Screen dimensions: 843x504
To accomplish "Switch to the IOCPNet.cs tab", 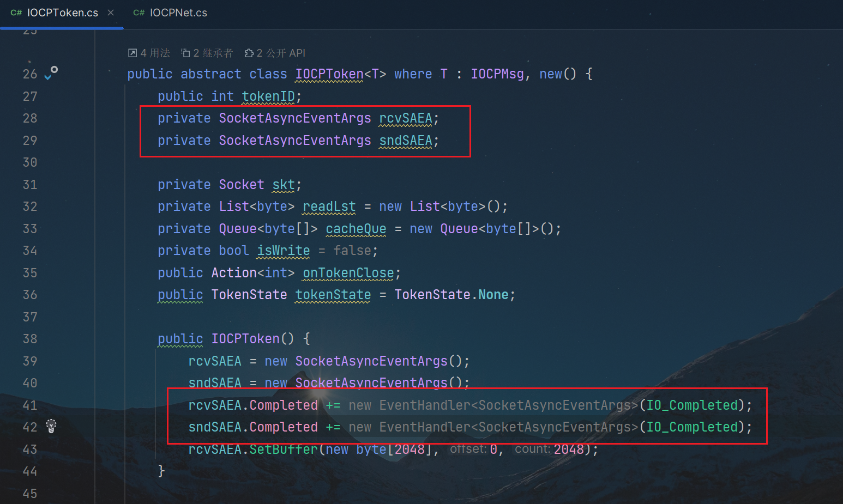I will [x=178, y=13].
